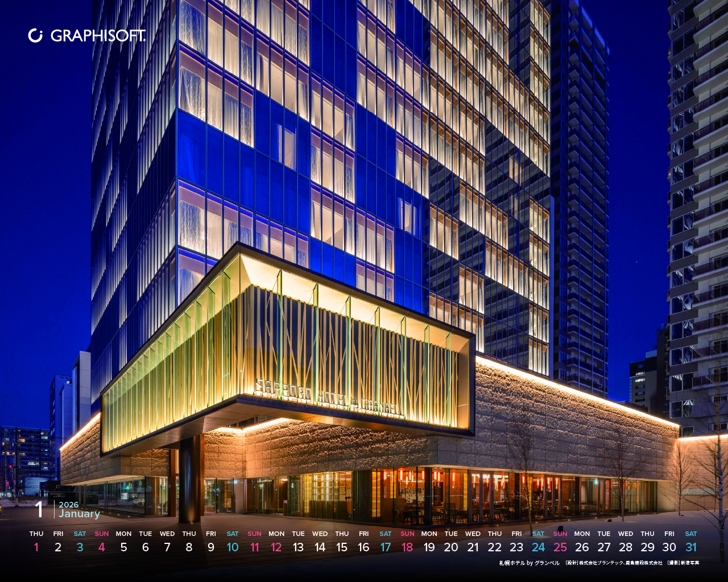Screen dimensions: 728x582
Task: Pick Sunday the 4th date
Action: [101, 547]
